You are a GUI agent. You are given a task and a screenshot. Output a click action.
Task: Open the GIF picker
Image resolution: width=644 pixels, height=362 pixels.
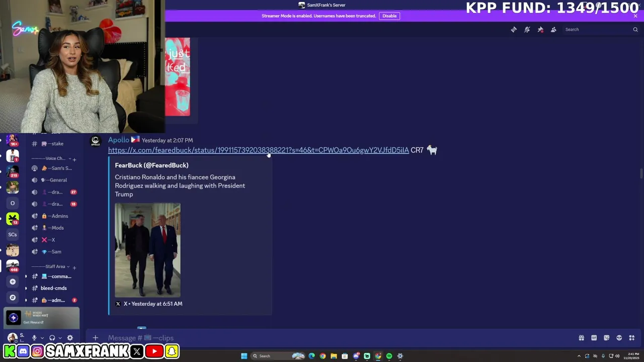pos(594,338)
